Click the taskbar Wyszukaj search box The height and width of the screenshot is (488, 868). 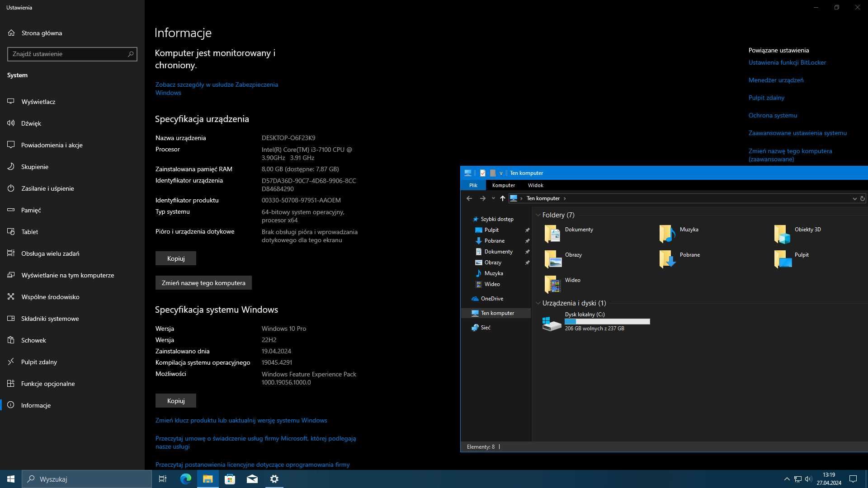coord(87,479)
